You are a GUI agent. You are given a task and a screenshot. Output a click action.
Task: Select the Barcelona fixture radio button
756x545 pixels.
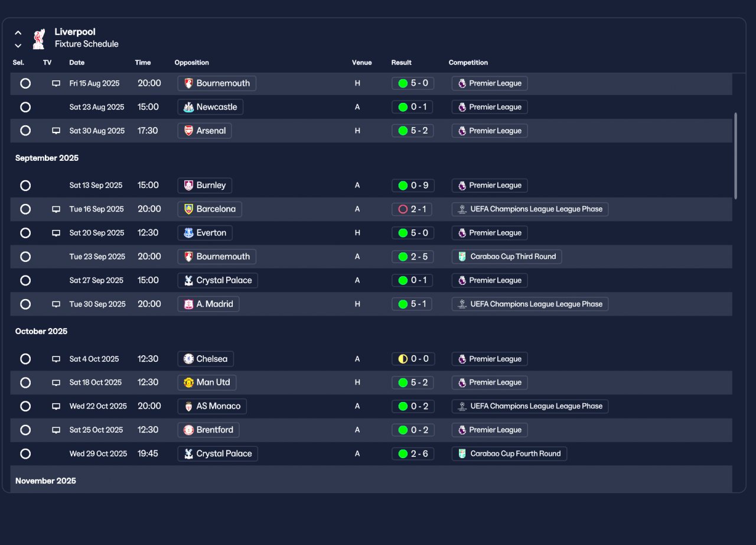coord(25,209)
